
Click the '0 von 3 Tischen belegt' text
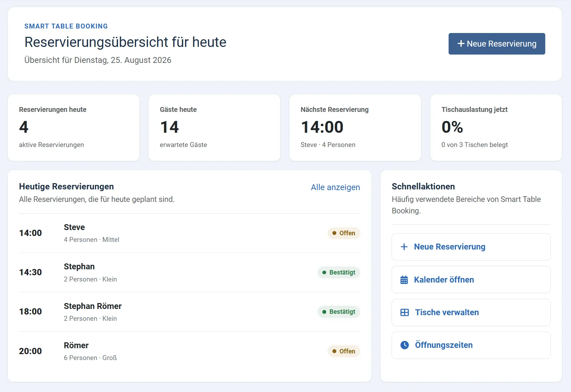coord(475,145)
